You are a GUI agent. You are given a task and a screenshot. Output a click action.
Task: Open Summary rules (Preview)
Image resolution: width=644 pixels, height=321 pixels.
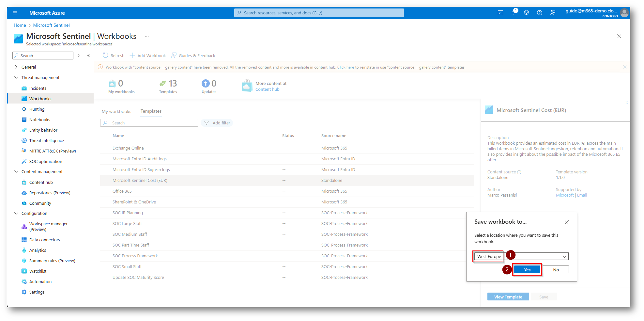pos(52,261)
